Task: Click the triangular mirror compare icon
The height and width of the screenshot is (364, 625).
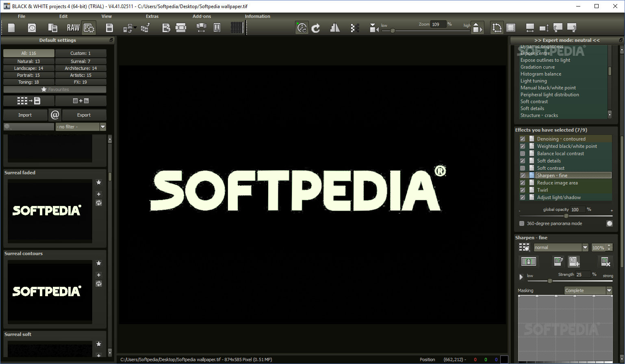Action: (x=335, y=28)
